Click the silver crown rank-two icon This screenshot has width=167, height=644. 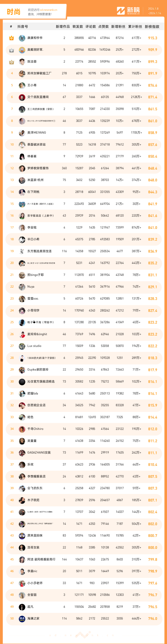click(x=11, y=50)
